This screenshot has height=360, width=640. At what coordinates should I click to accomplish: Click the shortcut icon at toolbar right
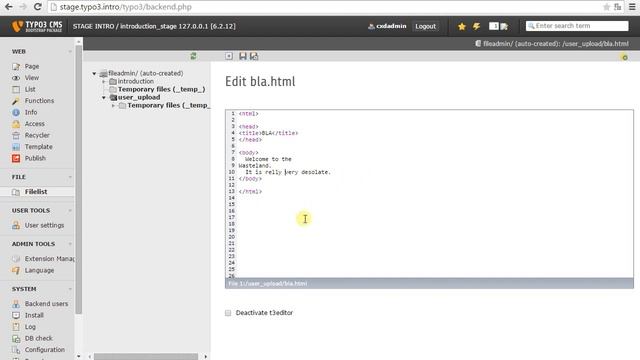tap(624, 57)
